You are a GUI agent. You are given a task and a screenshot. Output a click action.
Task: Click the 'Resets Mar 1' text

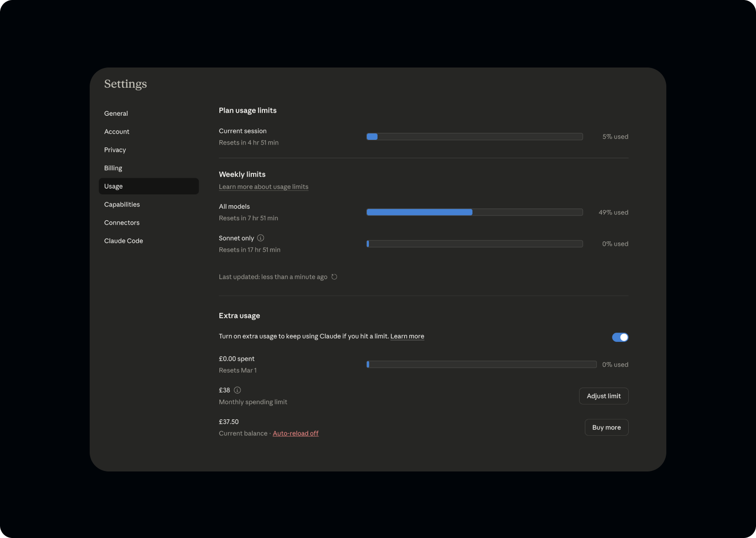click(238, 371)
